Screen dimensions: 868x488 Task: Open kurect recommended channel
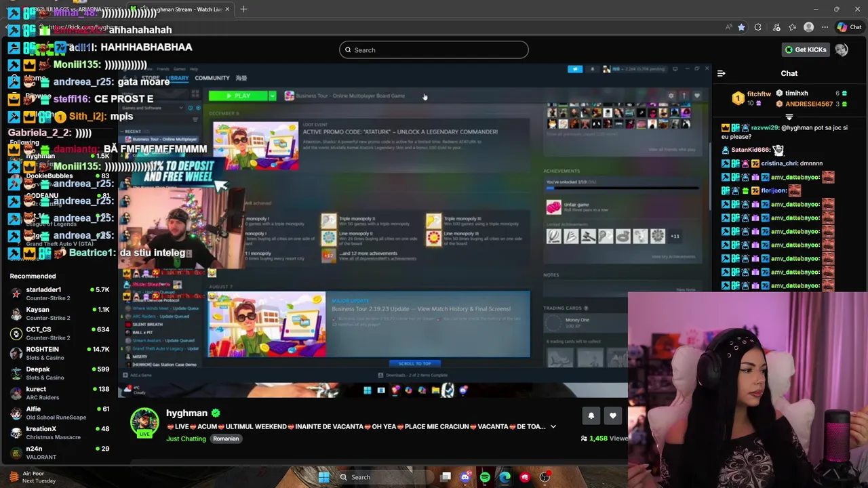(60, 393)
